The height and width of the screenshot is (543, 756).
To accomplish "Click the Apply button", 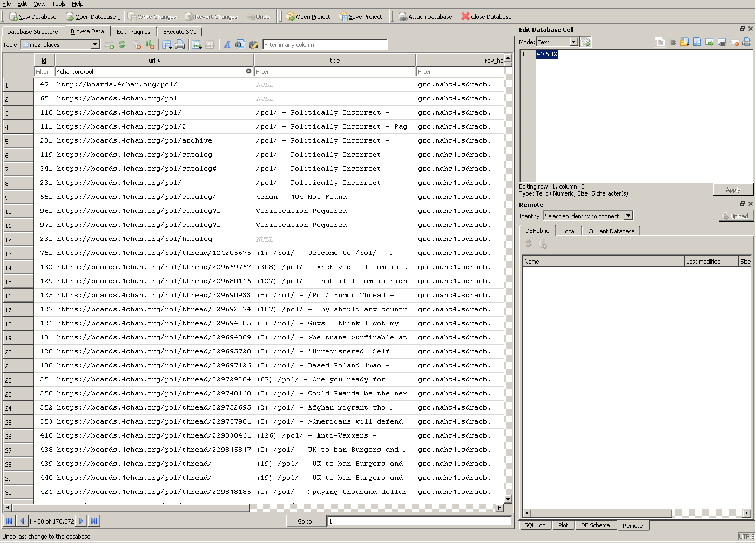I will pyautogui.click(x=733, y=189).
